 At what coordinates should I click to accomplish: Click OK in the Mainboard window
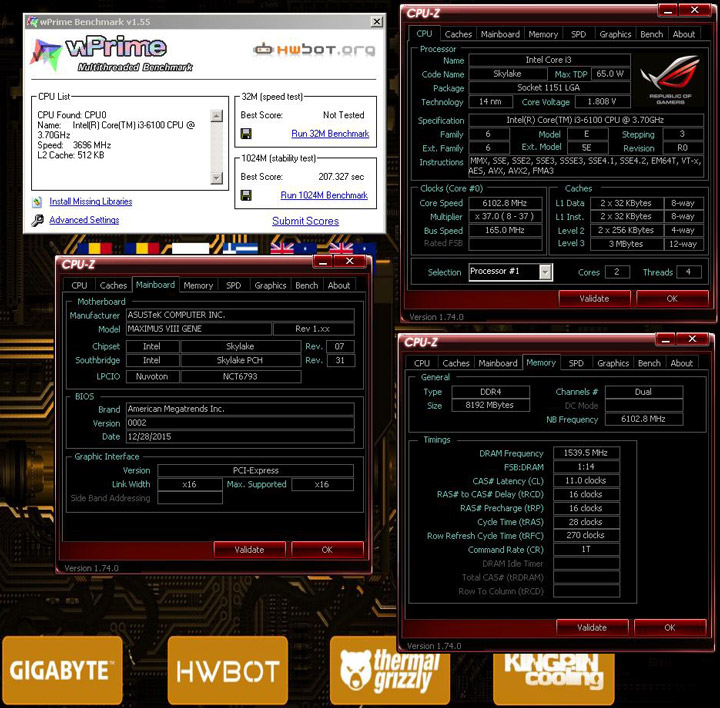click(327, 550)
